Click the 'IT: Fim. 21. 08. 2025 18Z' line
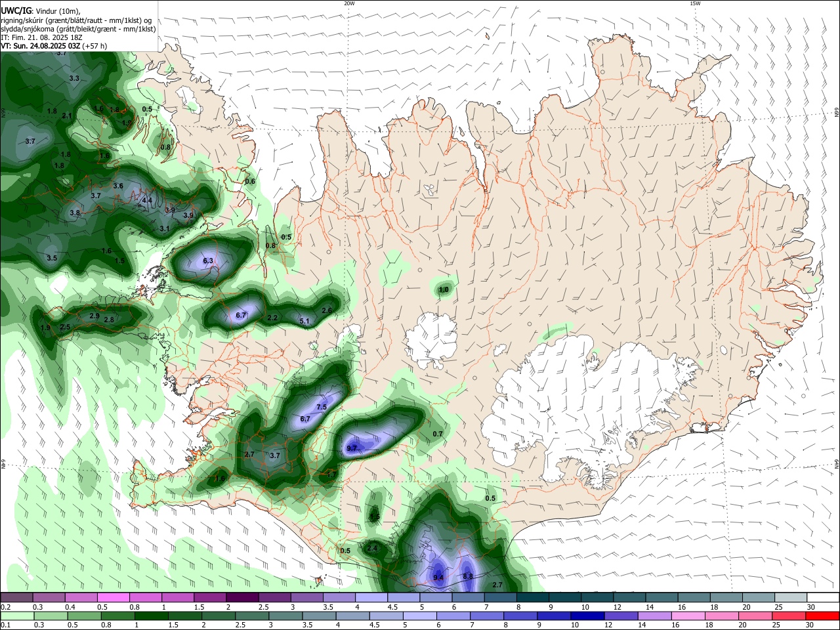This screenshot has height=630, width=840. [x=42, y=37]
